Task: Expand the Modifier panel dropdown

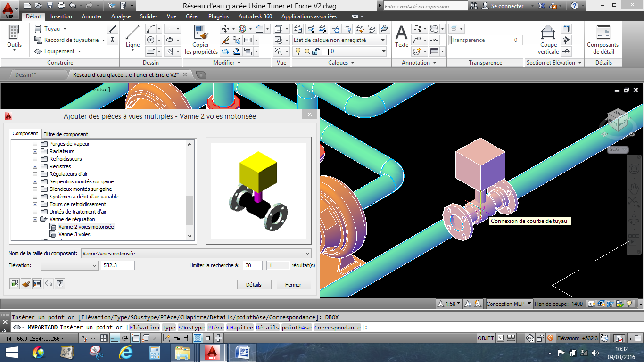Action: [227, 63]
